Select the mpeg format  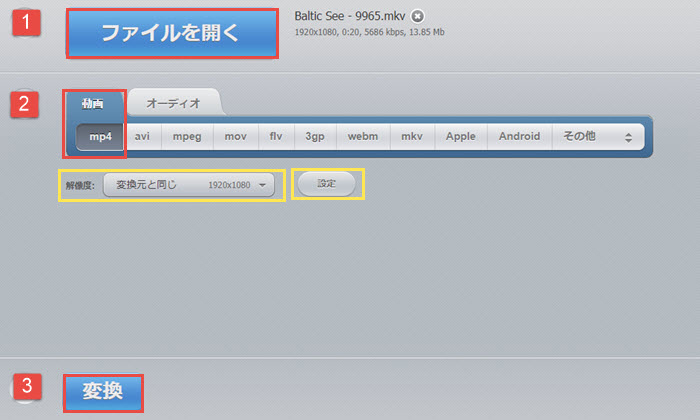point(187,137)
